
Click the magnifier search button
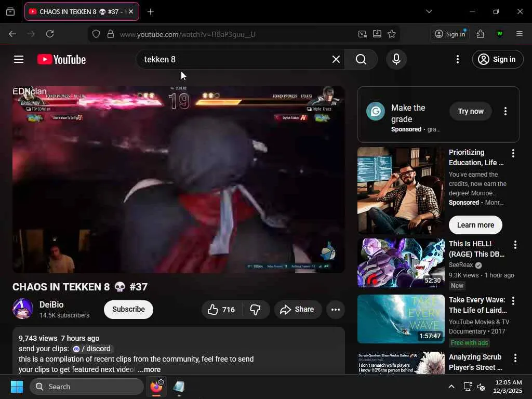tap(361, 59)
